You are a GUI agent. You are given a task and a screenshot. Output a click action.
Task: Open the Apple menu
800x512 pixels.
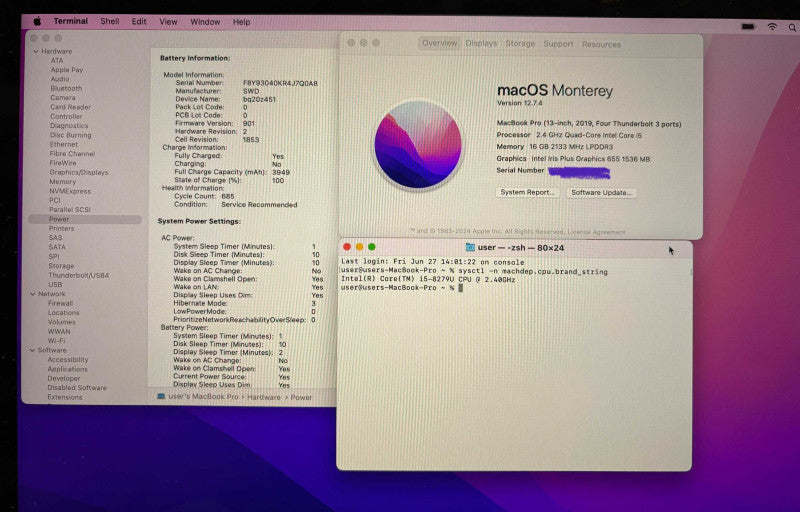[37, 21]
